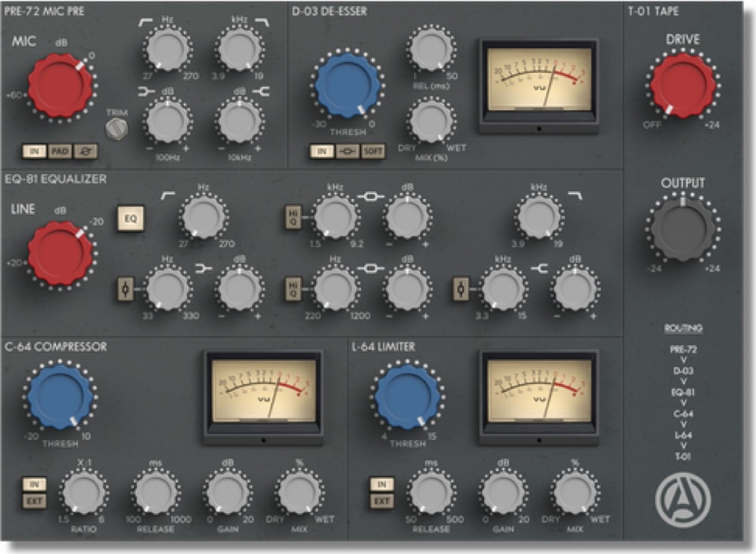This screenshot has height=554, width=756.
Task: Click the red MIC gain knob
Action: pyautogui.click(x=60, y=87)
